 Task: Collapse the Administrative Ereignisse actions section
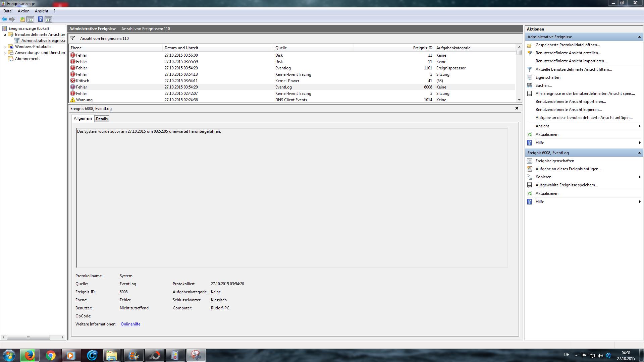pos(639,37)
